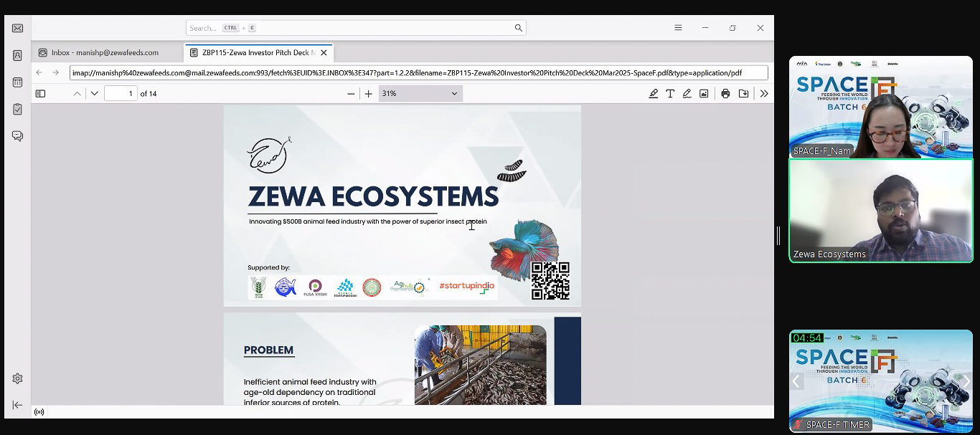Close the ZBP115-Zewa Investor Pitch Deck tab
This screenshot has width=980, height=435.
pyautogui.click(x=324, y=52)
